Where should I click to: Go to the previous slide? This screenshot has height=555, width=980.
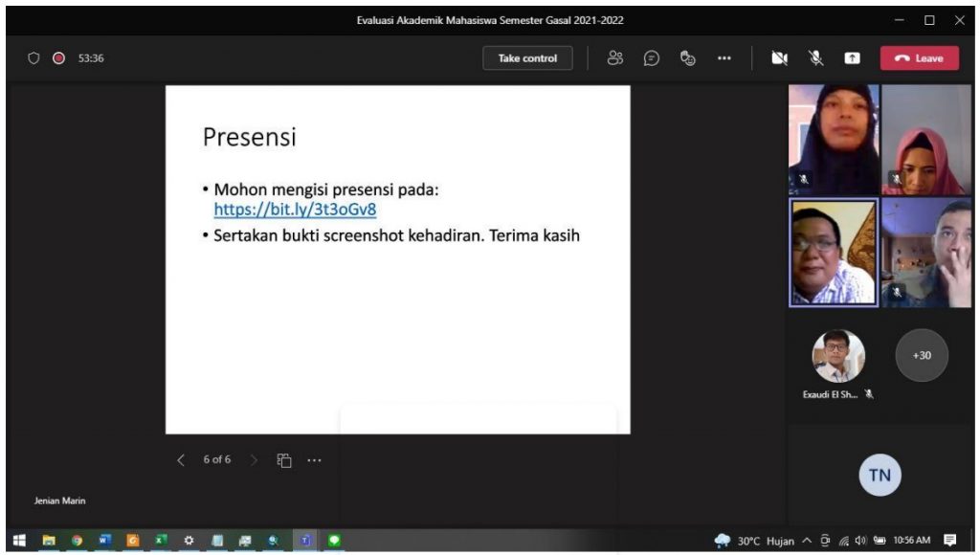[x=181, y=460]
